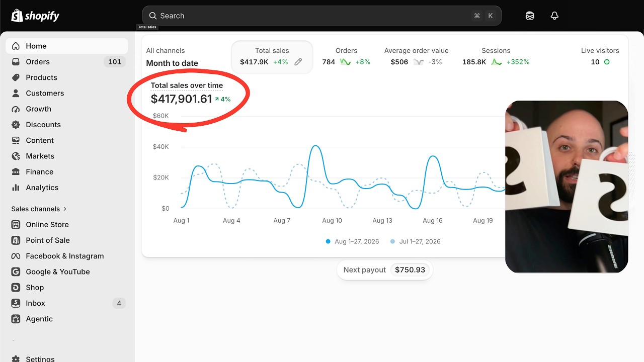Click the Inbox channel icon
The height and width of the screenshot is (362, 644).
tap(16, 303)
